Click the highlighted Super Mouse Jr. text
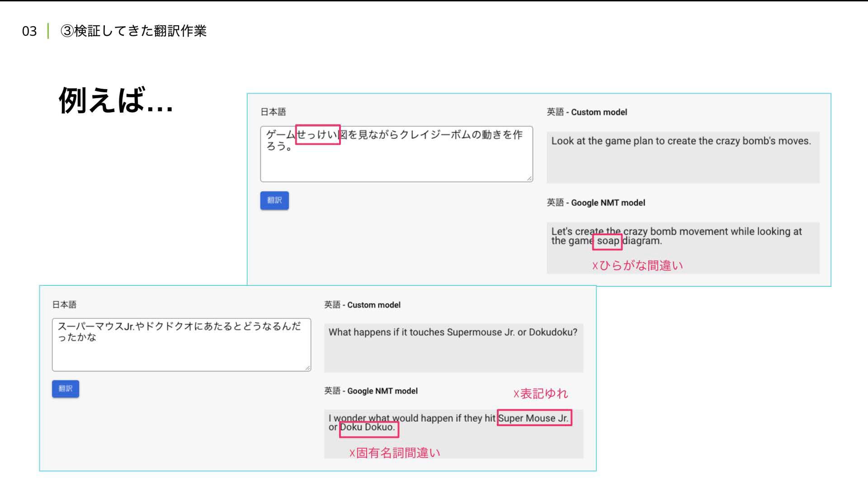 coord(534,418)
